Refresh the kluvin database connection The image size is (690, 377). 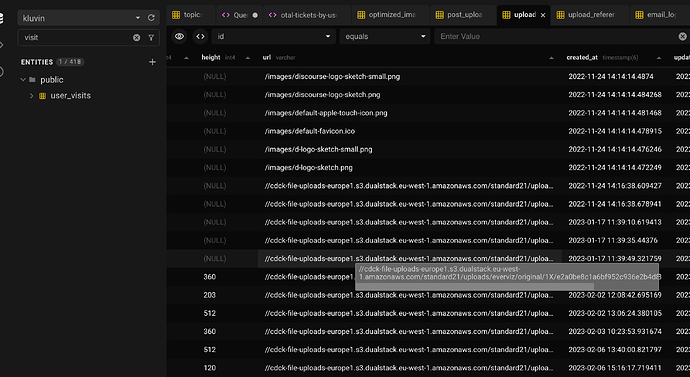(x=151, y=18)
